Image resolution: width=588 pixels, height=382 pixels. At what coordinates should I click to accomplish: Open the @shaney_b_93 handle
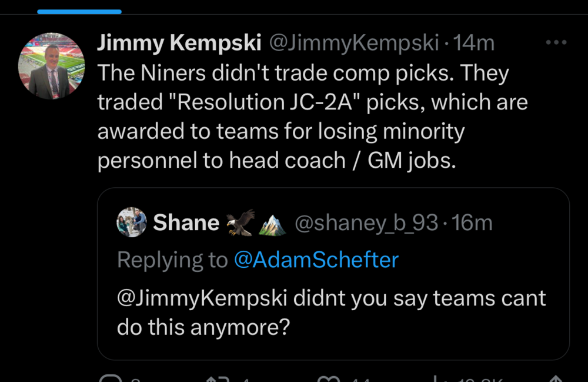[366, 222]
